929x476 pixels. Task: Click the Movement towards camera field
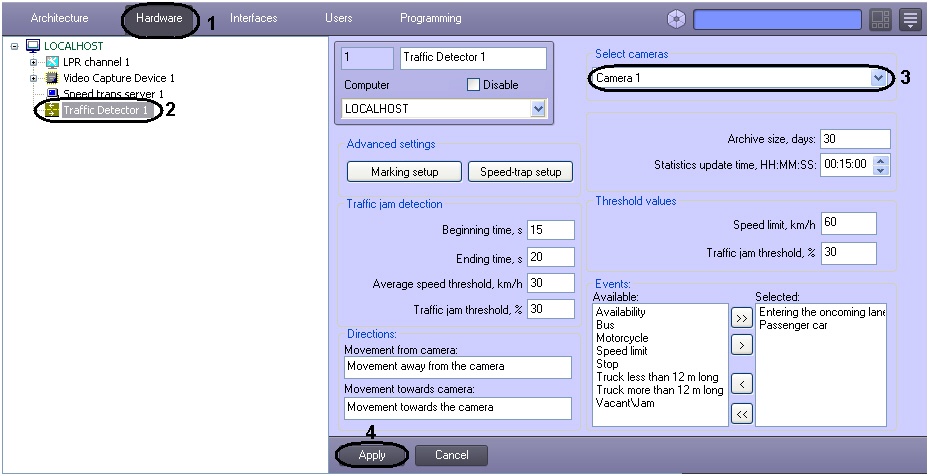coord(457,408)
